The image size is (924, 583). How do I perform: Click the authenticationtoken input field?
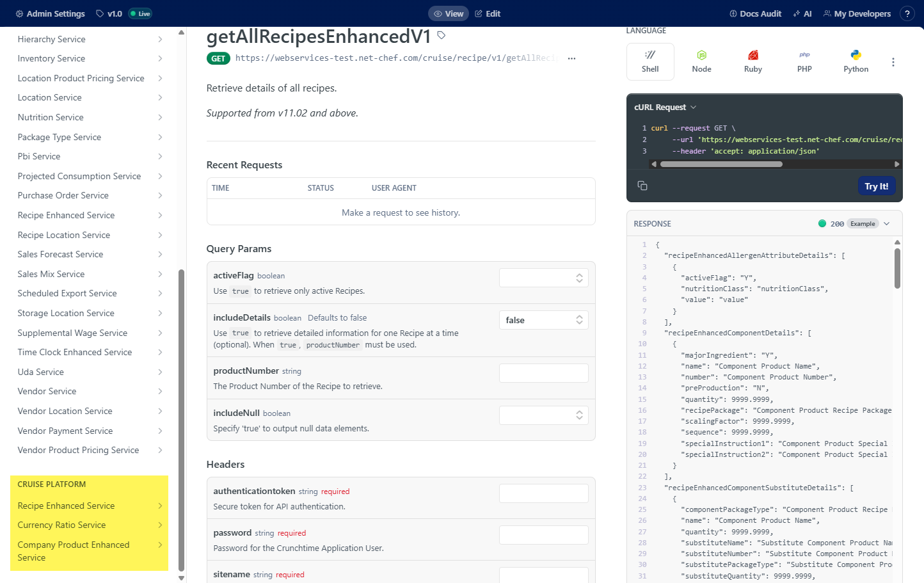tap(543, 493)
